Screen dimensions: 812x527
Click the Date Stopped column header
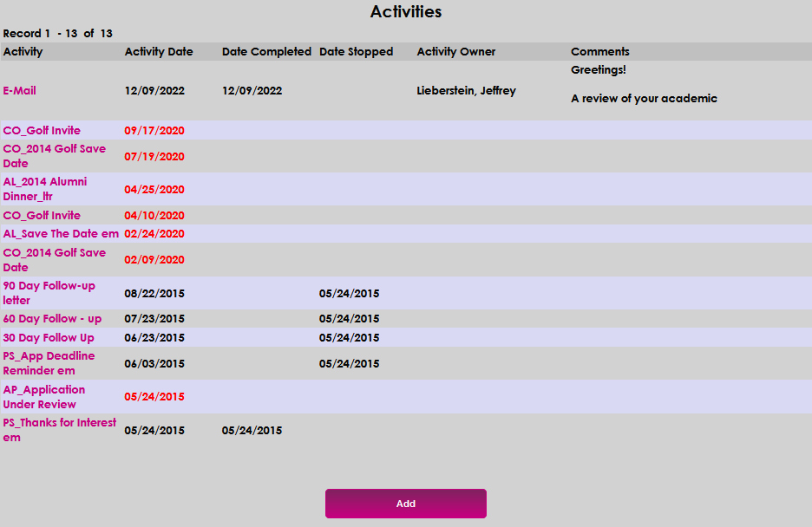coord(356,51)
